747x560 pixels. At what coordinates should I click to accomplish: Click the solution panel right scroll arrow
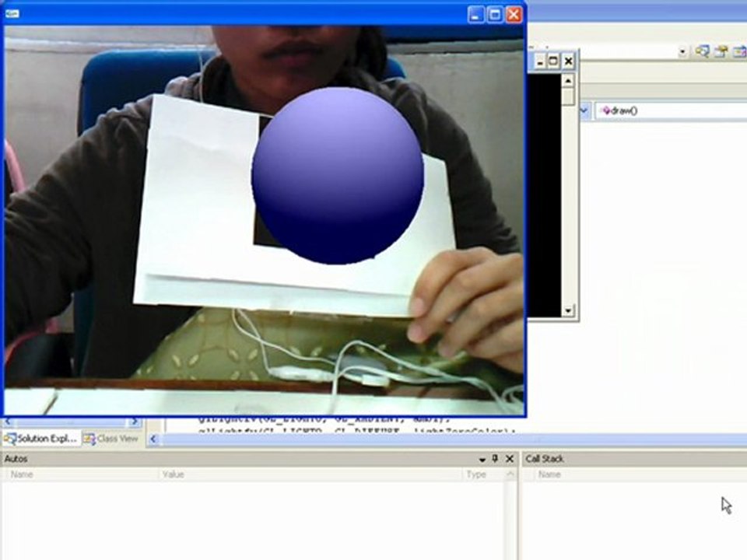135,422
